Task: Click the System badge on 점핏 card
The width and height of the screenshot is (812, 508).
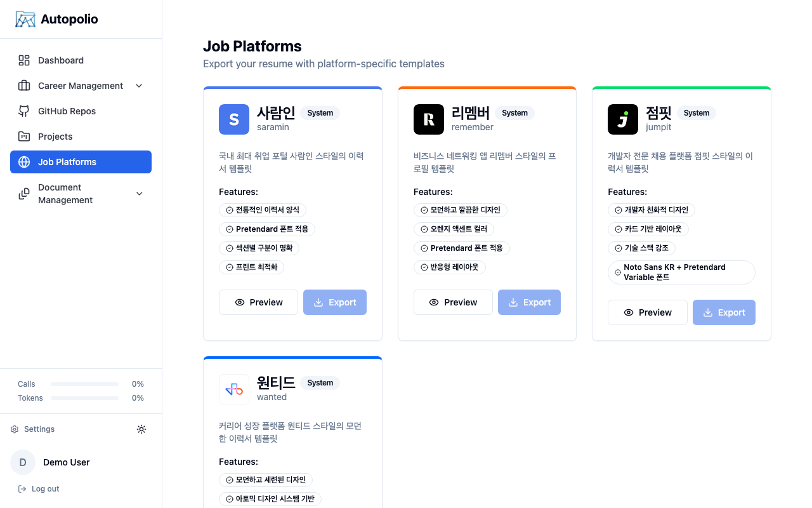Action: click(696, 112)
